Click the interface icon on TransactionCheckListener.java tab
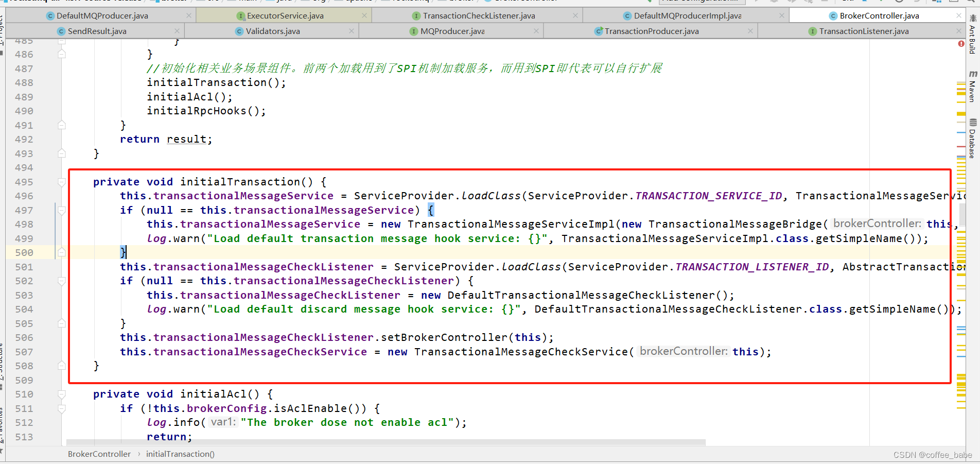 pos(416,16)
